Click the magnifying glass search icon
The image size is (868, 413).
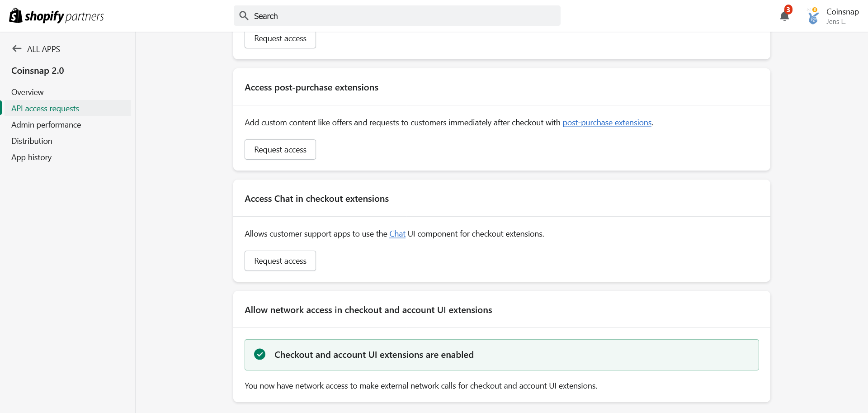244,16
